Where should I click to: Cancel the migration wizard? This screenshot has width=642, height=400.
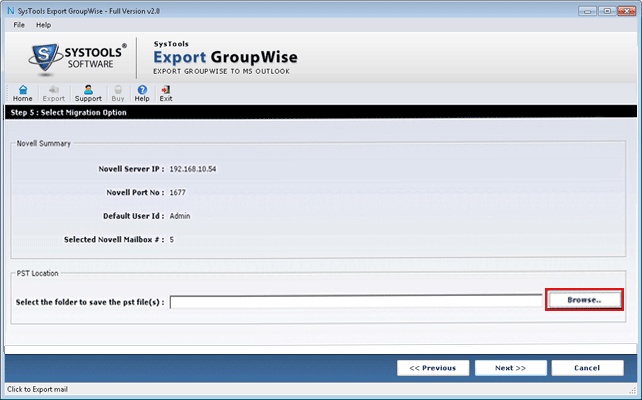[x=587, y=367]
